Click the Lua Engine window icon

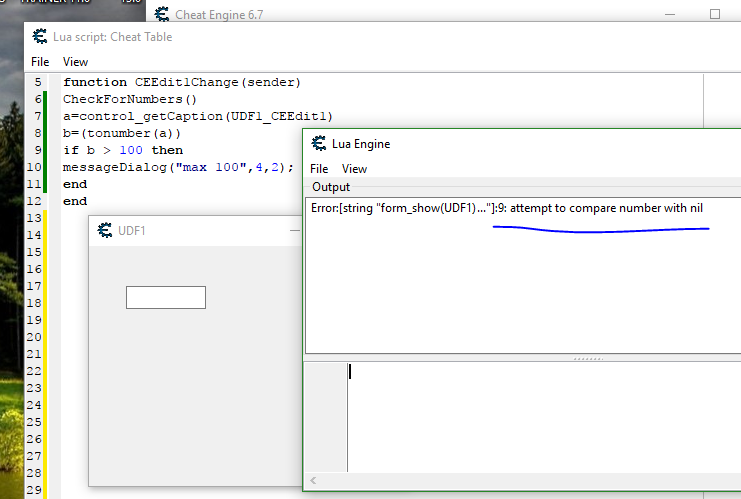coord(319,143)
